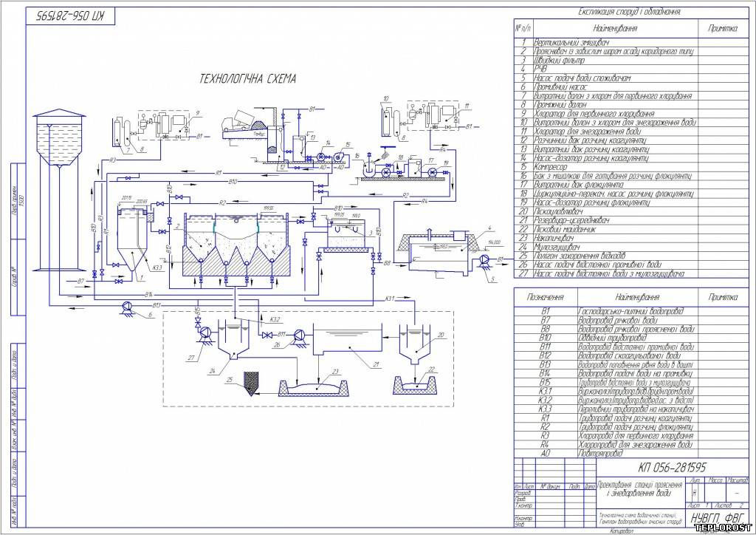Select the 'Трубопровід подачі розчину коагулянту' row
756x535 pixels.
click(633, 418)
